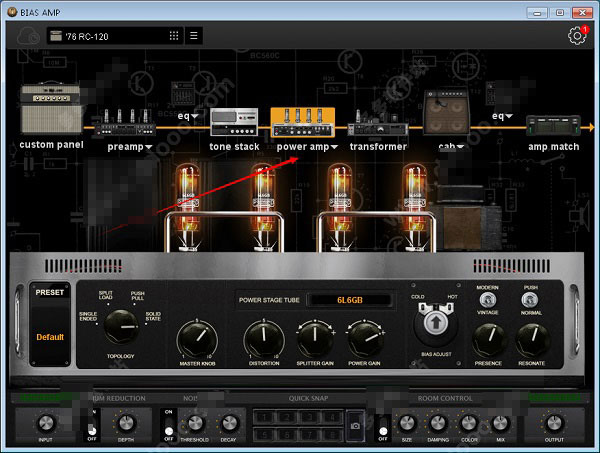Flip the Modern/Vintage switch
Viewport: 600px width, 453px height.
(x=488, y=300)
